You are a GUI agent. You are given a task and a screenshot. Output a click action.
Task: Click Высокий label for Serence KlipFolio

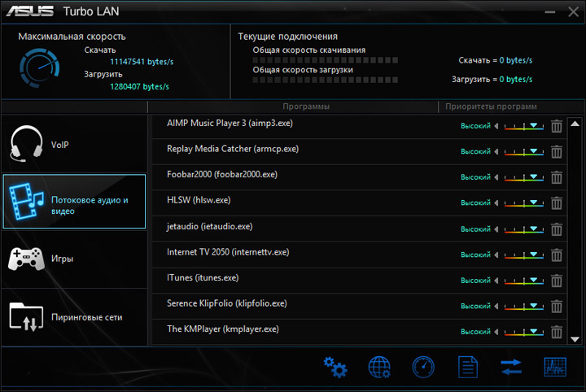[x=475, y=306]
